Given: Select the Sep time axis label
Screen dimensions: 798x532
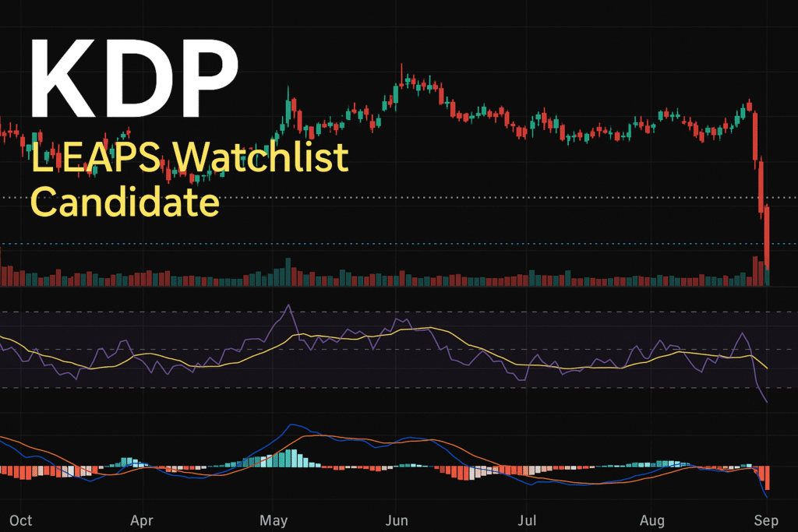Looking at the screenshot, I should [x=768, y=520].
